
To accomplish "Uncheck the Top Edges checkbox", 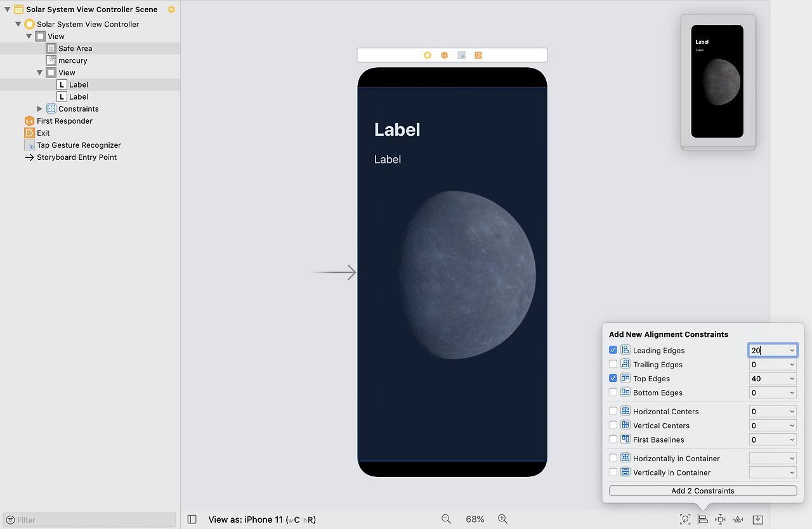I will tap(613, 378).
